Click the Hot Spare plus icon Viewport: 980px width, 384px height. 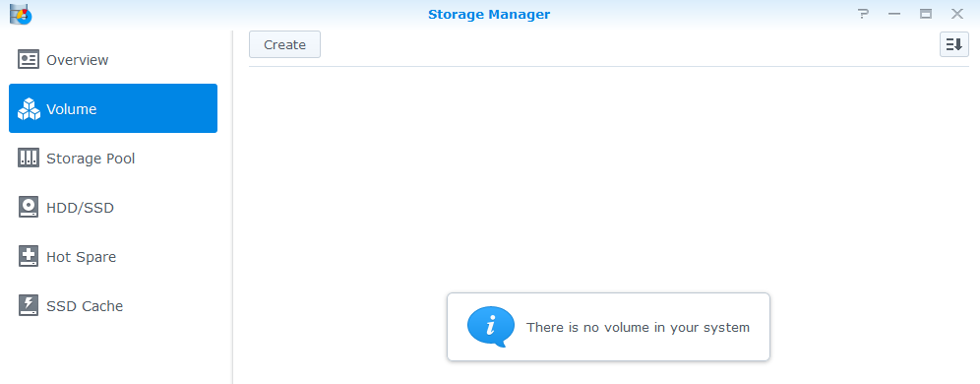pos(29,256)
